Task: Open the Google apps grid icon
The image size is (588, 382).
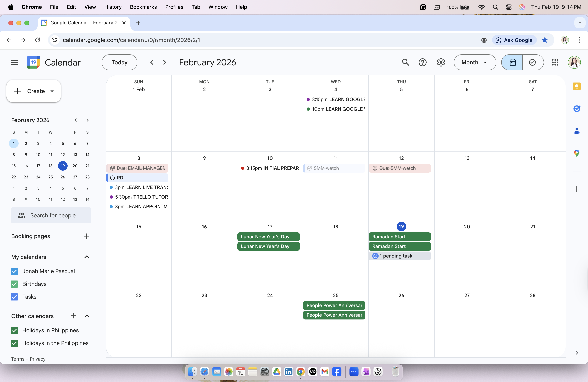Action: tap(555, 62)
